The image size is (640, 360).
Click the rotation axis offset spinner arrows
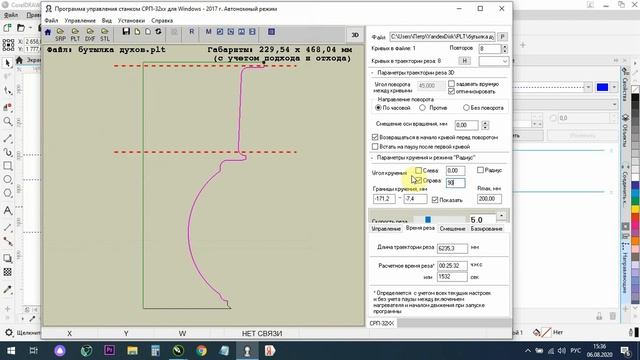(x=485, y=125)
